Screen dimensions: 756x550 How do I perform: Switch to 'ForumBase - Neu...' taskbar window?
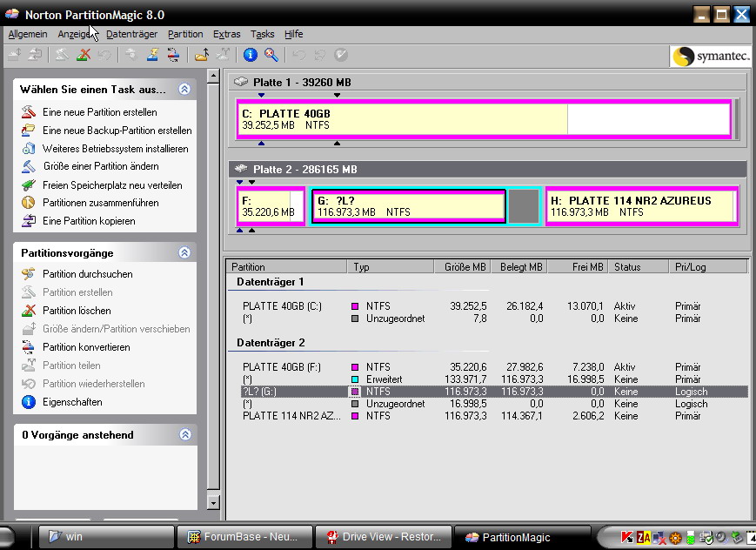coord(244,537)
